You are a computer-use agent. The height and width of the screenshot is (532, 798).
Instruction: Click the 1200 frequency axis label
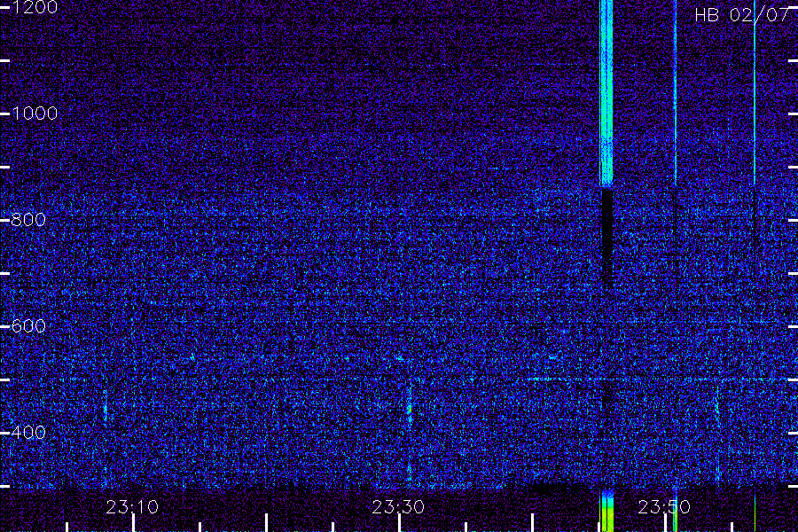coord(34,7)
